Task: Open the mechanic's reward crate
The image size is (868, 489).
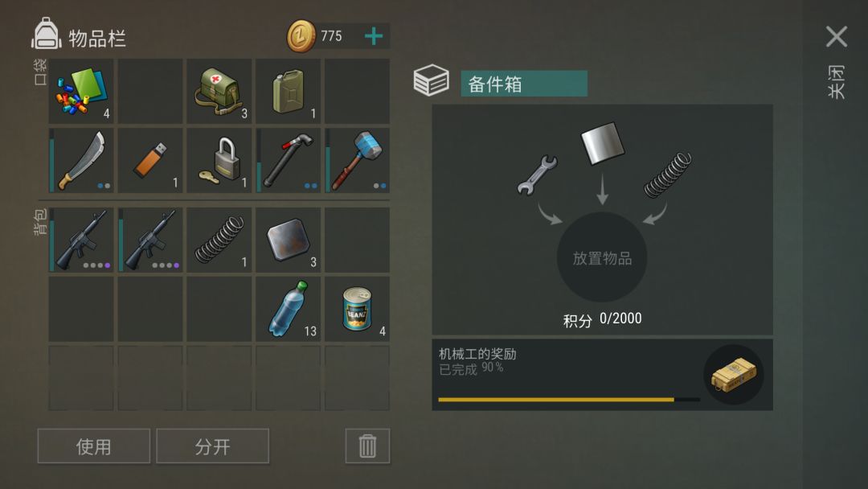Action: coord(734,374)
